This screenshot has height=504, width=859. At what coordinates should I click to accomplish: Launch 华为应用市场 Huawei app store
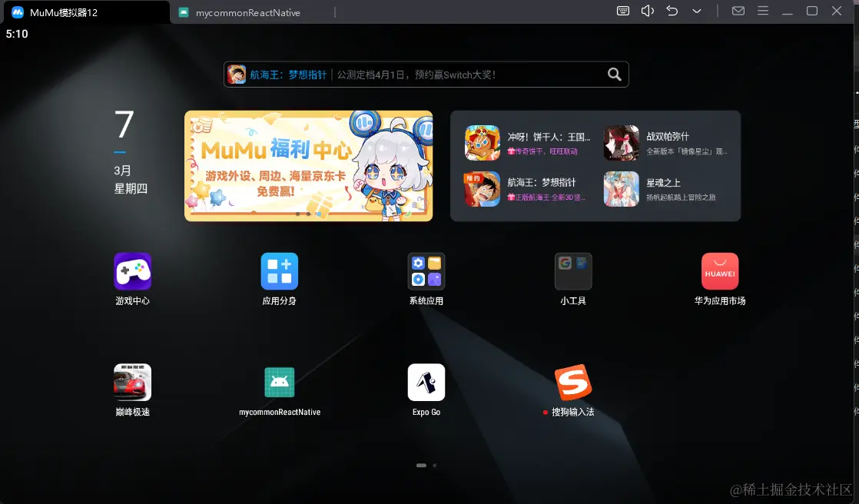click(720, 271)
